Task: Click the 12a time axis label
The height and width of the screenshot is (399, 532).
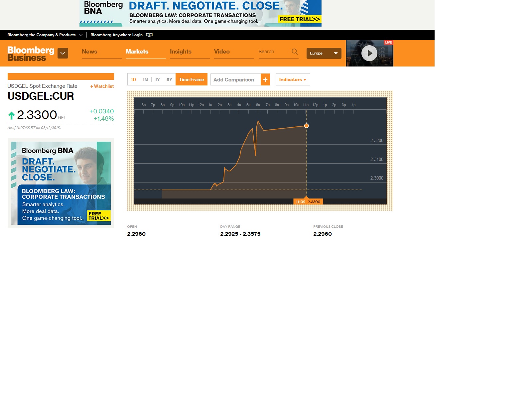Action: click(201, 105)
